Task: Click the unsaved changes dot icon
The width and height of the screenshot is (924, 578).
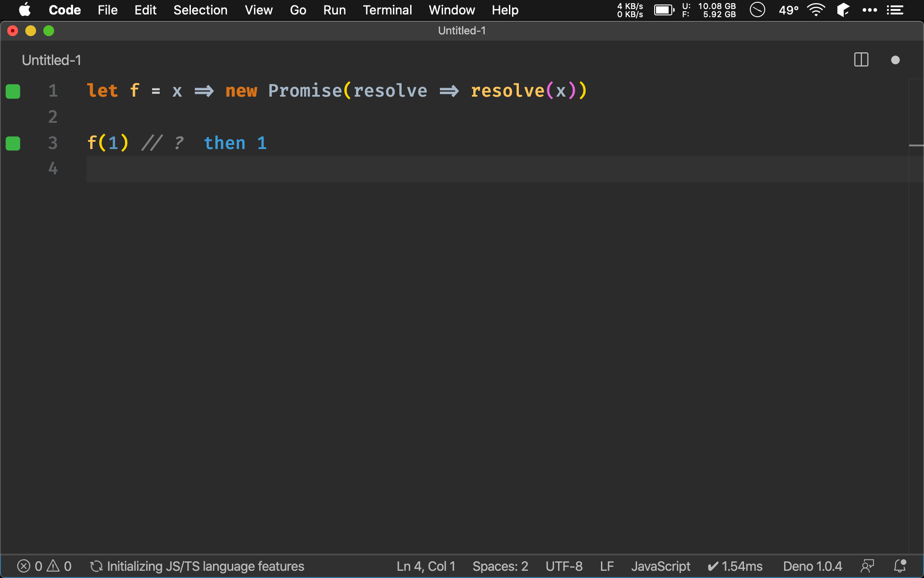Action: (895, 60)
